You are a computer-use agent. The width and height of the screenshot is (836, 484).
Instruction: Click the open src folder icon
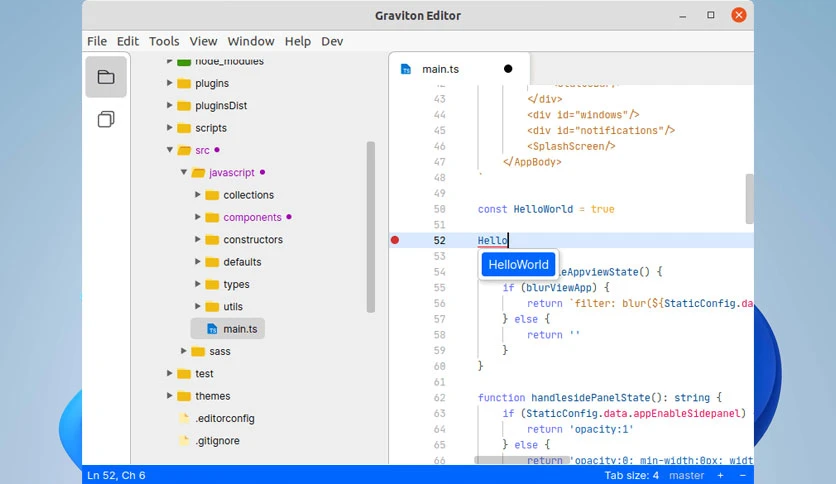(184, 150)
